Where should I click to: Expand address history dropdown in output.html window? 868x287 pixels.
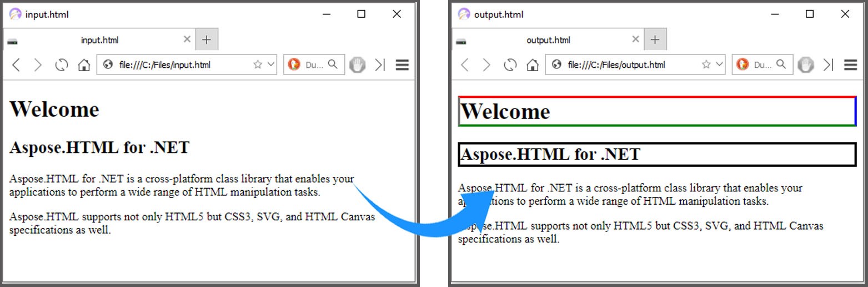click(719, 65)
